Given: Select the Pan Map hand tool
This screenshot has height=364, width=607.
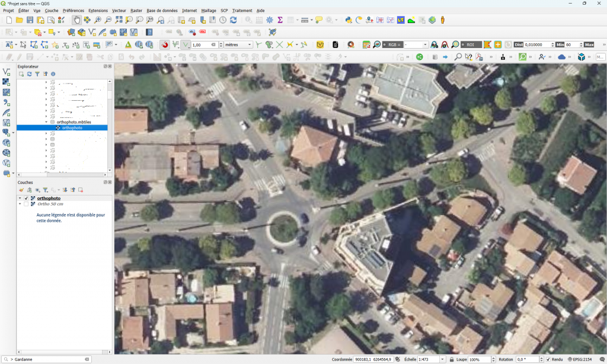Looking at the screenshot, I should [x=77, y=20].
